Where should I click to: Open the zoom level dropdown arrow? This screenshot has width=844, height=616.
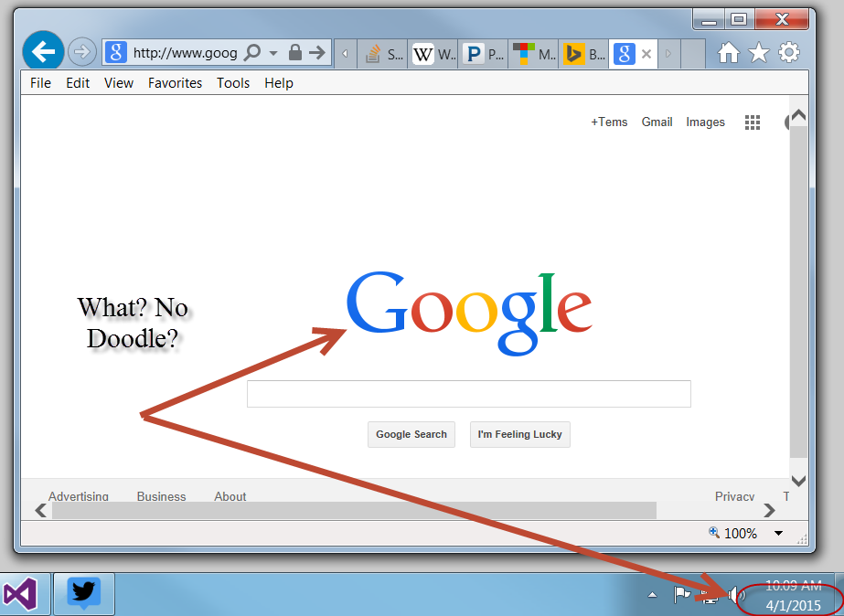(x=778, y=534)
